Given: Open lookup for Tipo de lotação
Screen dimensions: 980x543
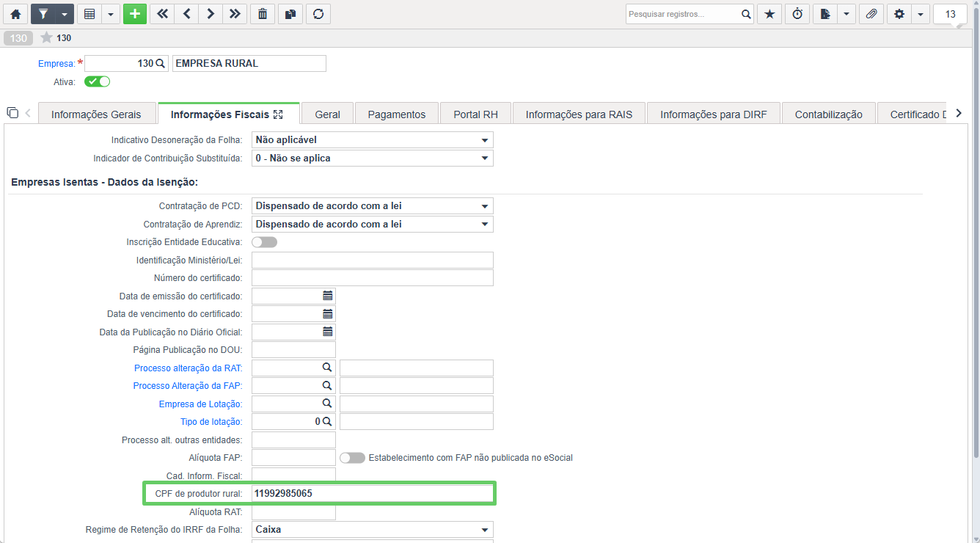Looking at the screenshot, I should point(327,421).
